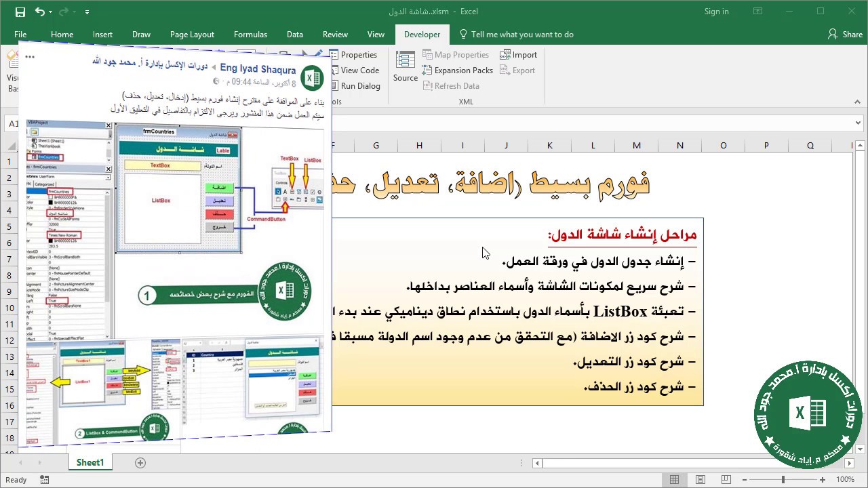Screen dimensions: 868x488
Task: Click View Code
Action: pos(353,70)
